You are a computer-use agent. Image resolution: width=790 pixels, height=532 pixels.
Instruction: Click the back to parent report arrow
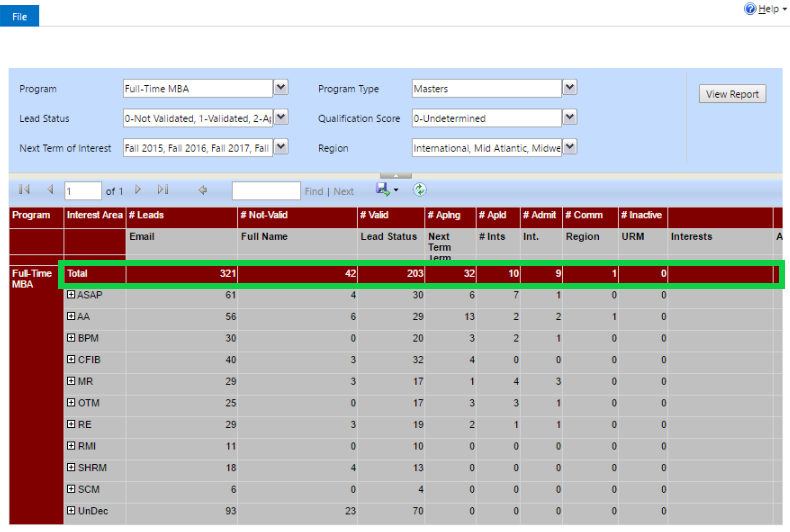click(203, 190)
